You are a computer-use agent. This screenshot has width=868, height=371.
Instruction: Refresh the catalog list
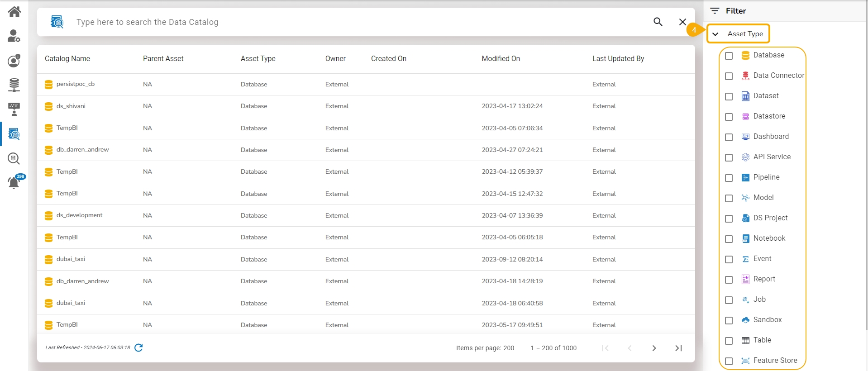pyautogui.click(x=139, y=347)
